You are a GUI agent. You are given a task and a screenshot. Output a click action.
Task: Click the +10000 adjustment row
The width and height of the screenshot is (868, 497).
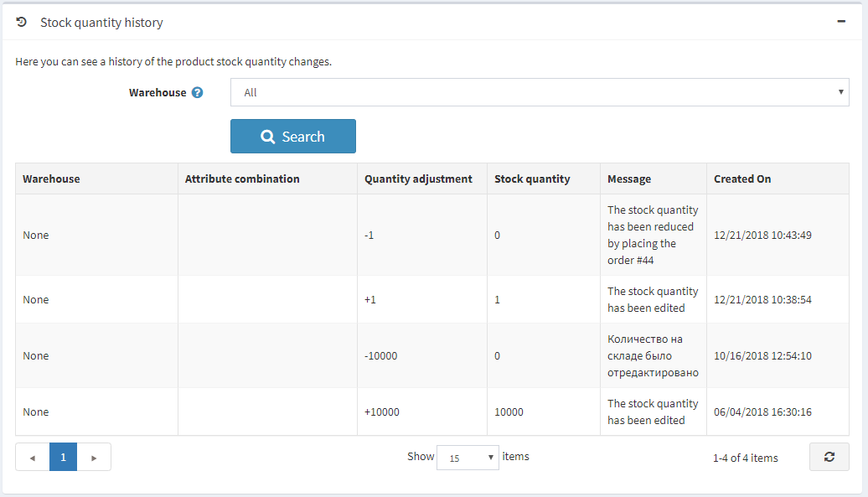point(335,412)
